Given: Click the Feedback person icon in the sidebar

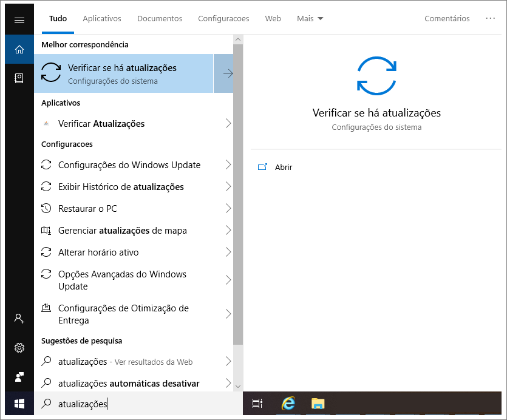Looking at the screenshot, I should coord(19,377).
